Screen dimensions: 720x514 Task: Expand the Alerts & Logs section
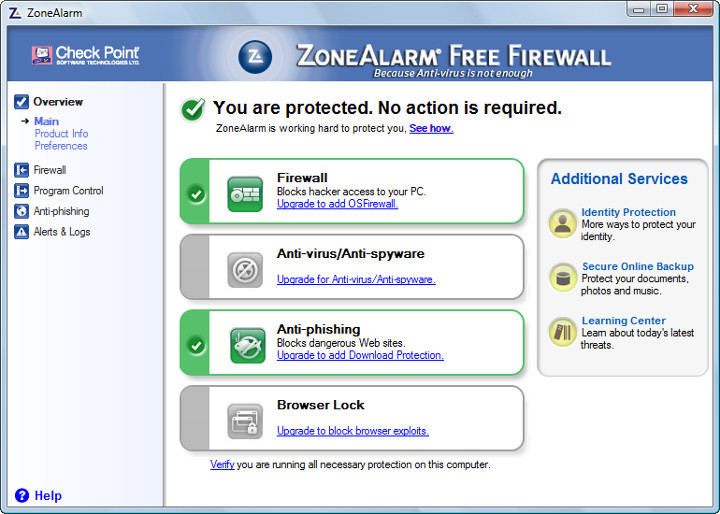[61, 232]
